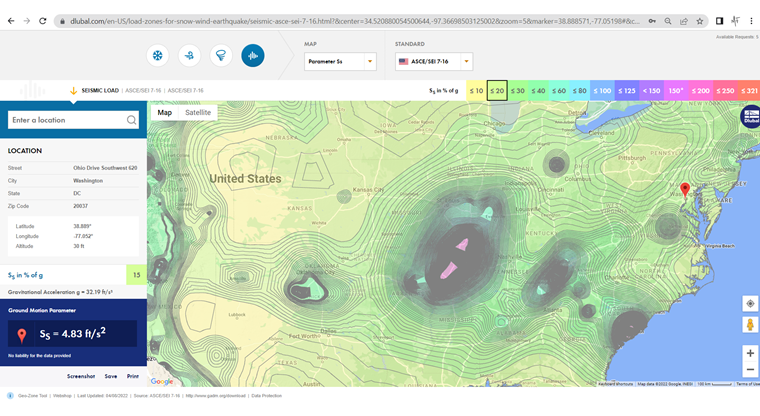
Task: Click the Save button
Action: pyautogui.click(x=111, y=376)
